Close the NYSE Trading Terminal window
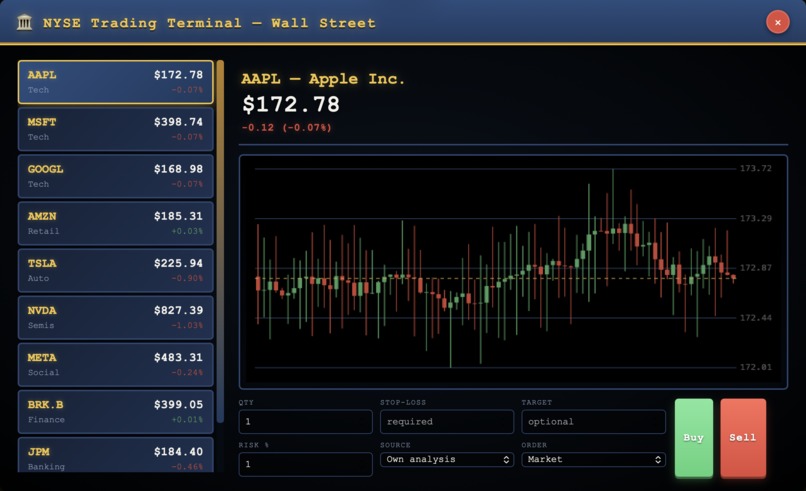This screenshot has width=806, height=491. (x=777, y=22)
